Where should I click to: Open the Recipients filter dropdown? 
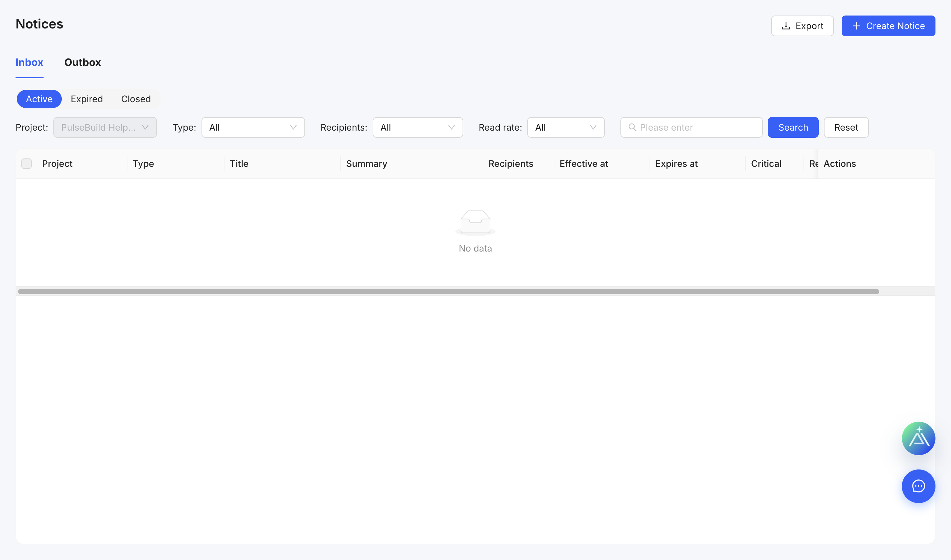pyautogui.click(x=418, y=127)
